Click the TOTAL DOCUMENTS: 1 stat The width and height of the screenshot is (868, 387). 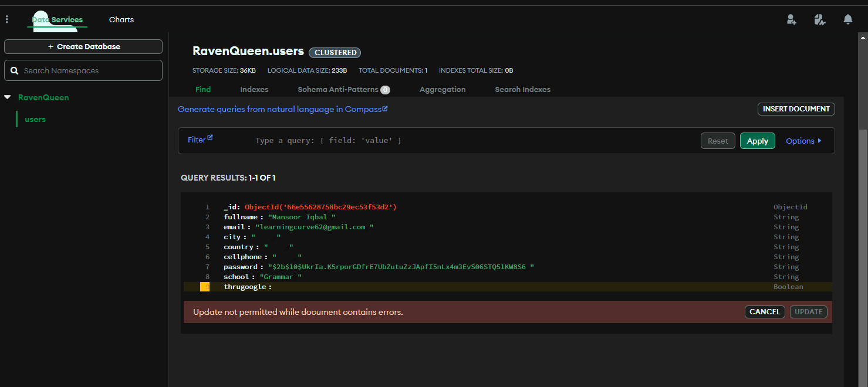pyautogui.click(x=393, y=70)
